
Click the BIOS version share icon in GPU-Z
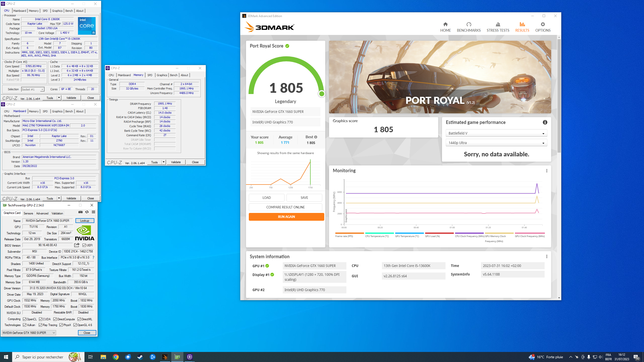(77, 245)
